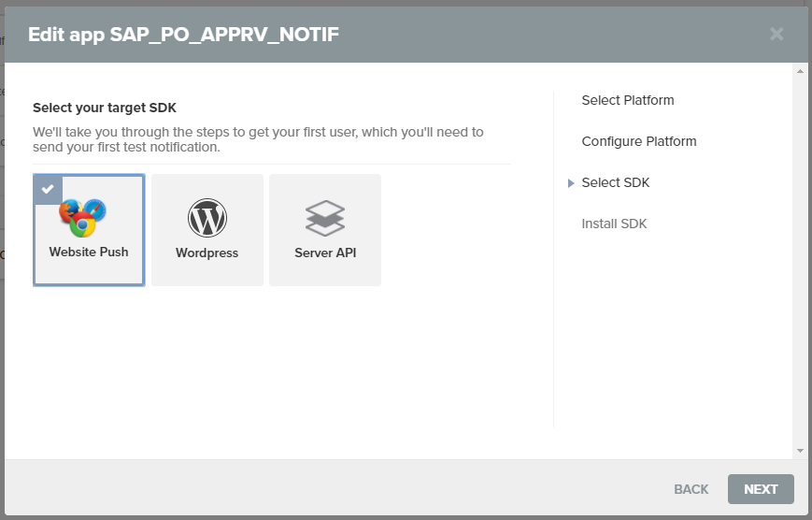This screenshot has height=520, width=812.
Task: Go to the Select Platform step
Action: [628, 100]
